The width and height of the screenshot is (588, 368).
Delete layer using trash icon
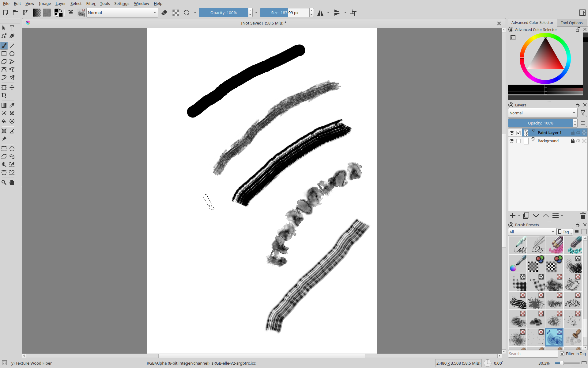(x=583, y=216)
